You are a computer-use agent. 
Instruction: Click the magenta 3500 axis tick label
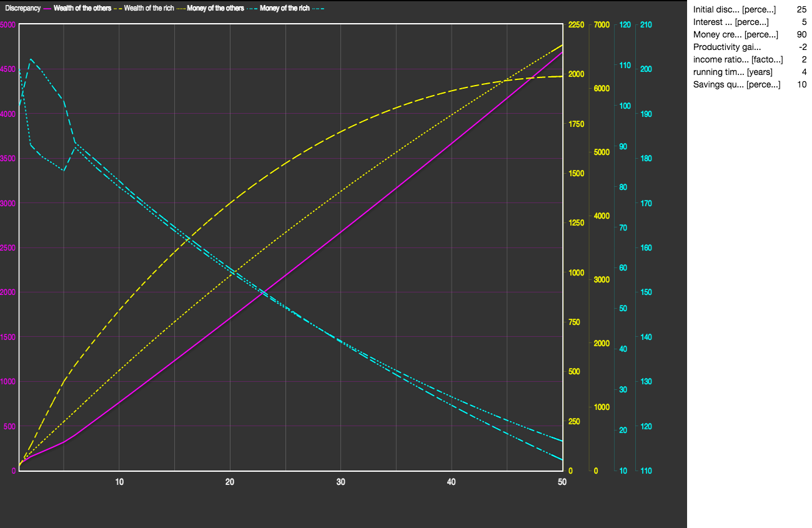click(x=7, y=159)
